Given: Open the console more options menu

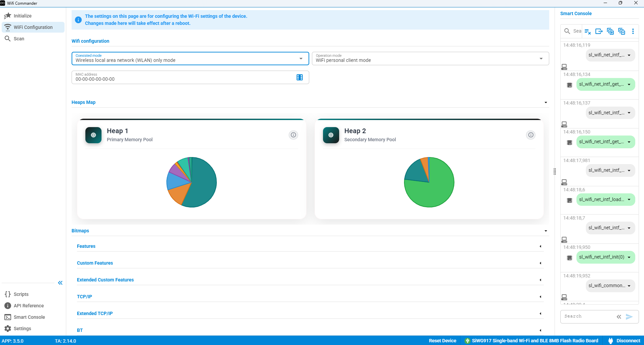Looking at the screenshot, I should pos(633,31).
